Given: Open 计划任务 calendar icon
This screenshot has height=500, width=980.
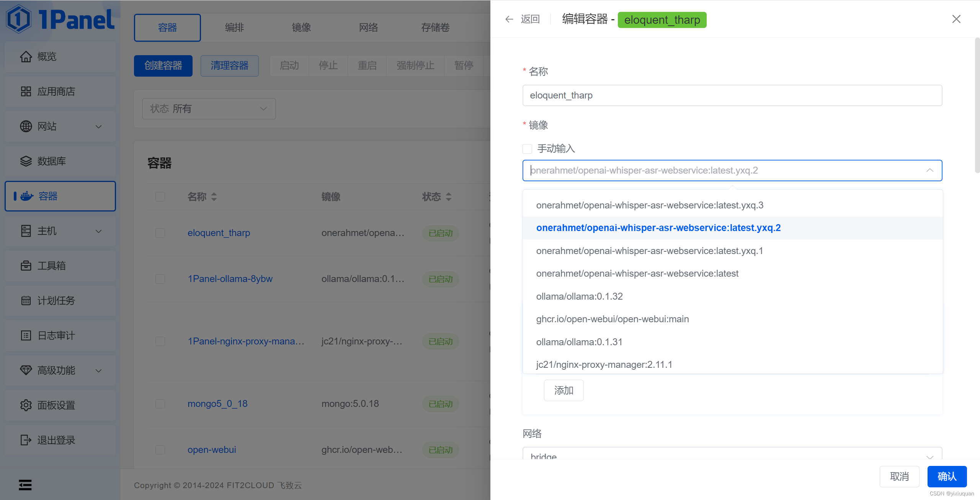Looking at the screenshot, I should (x=26, y=300).
